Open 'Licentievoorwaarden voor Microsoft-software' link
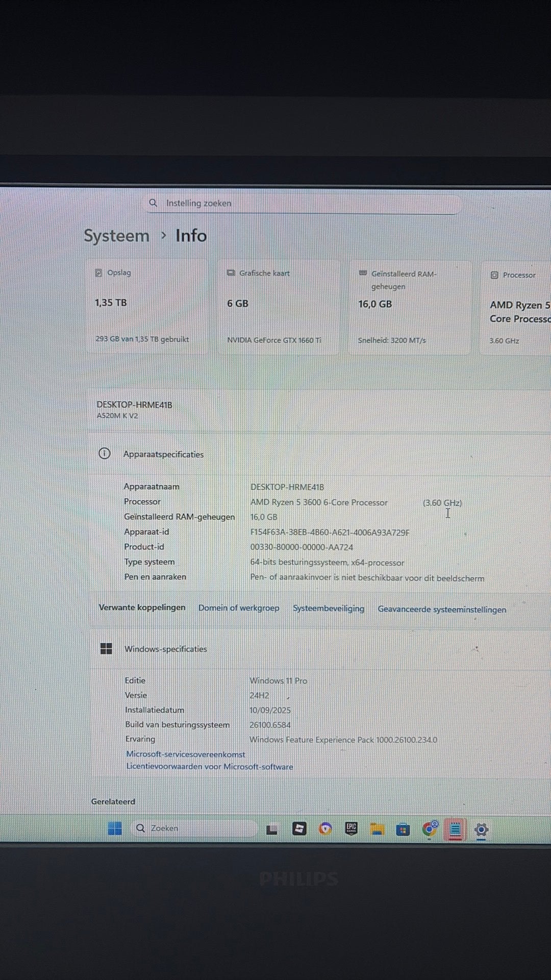Viewport: 551px width, 980px height. [210, 767]
